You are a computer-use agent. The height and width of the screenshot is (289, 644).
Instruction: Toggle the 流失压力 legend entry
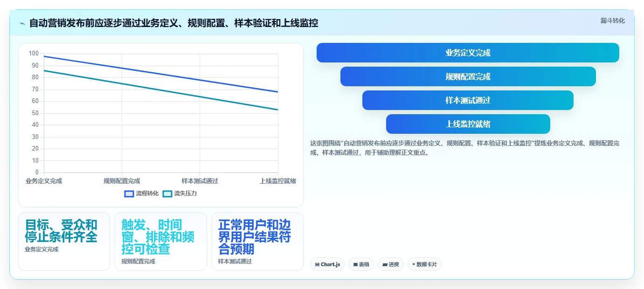click(180, 193)
